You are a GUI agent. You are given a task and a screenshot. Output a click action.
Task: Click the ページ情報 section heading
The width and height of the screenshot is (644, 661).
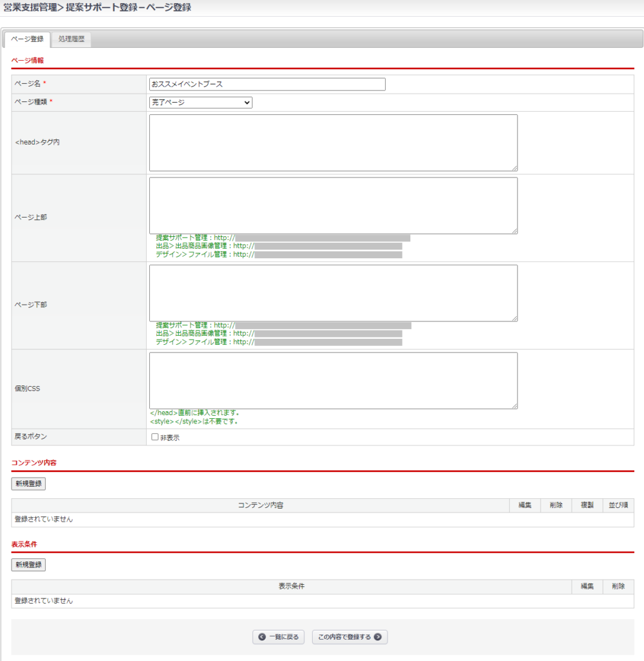coord(27,60)
